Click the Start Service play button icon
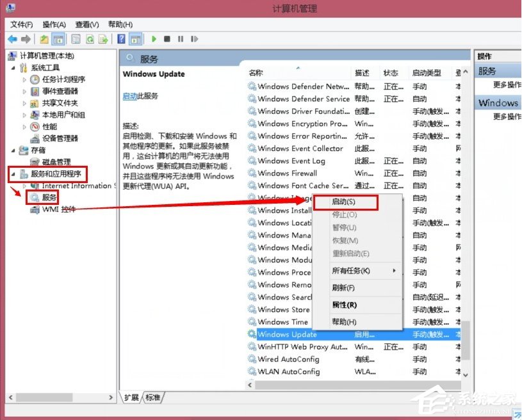 pos(154,39)
